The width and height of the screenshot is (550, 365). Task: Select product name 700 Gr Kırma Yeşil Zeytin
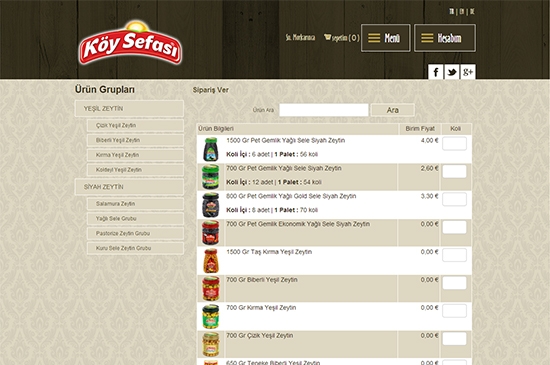261,307
